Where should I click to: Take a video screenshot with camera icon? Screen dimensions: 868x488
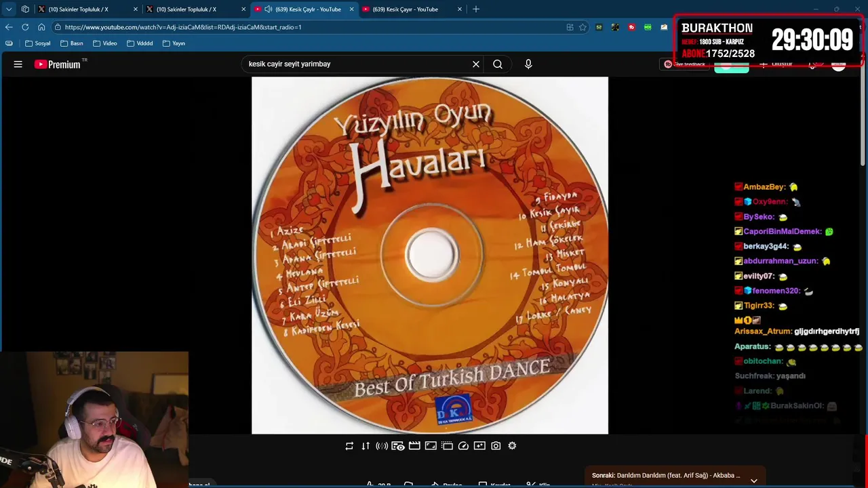(x=496, y=446)
